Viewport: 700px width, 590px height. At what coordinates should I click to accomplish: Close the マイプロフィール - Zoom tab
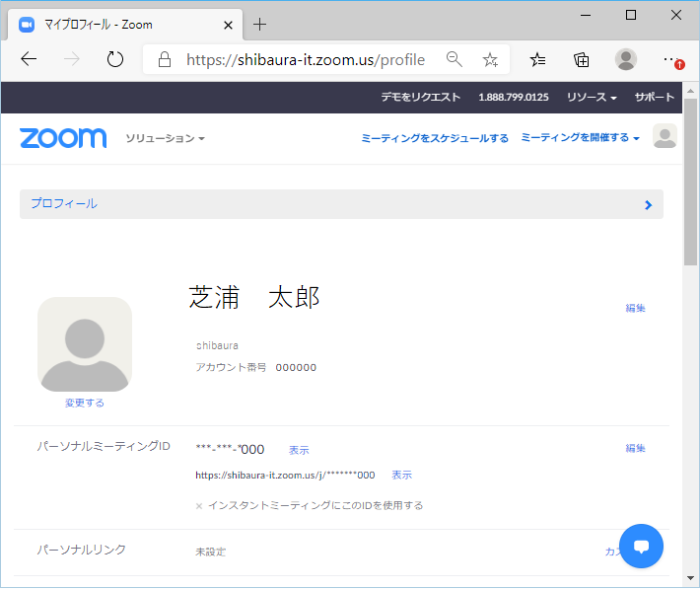click(228, 25)
